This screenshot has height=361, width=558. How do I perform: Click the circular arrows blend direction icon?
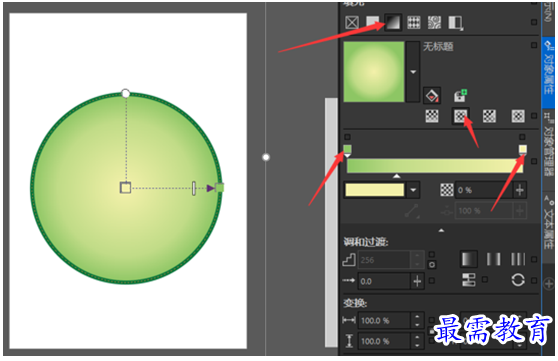pos(518,280)
